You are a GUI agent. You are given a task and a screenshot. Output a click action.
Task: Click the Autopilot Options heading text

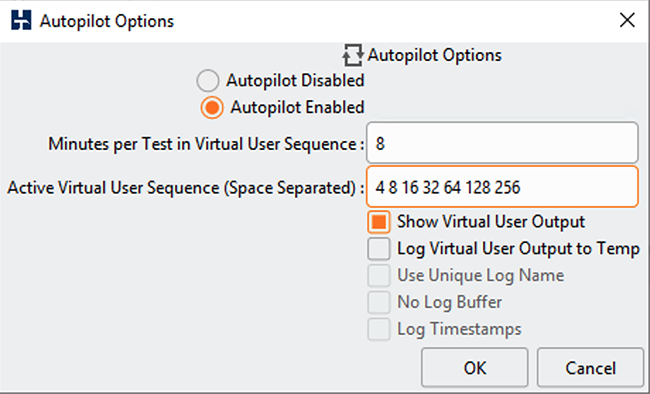click(434, 55)
